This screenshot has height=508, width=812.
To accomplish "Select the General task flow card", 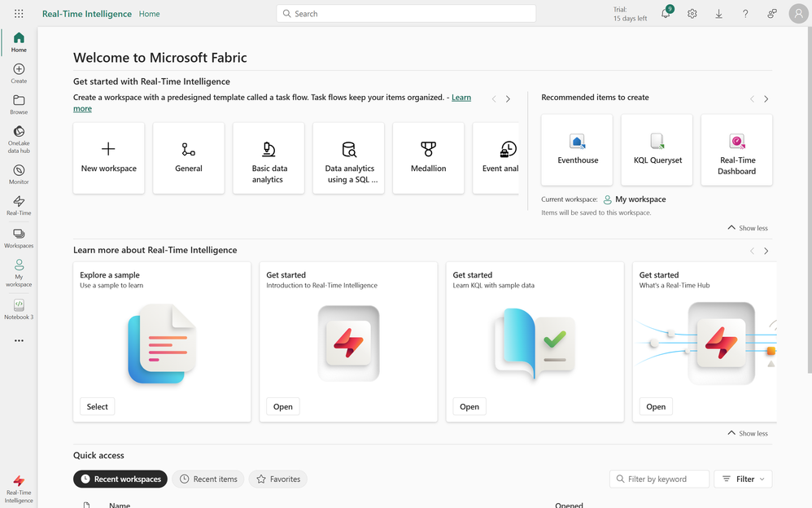I will 189,158.
